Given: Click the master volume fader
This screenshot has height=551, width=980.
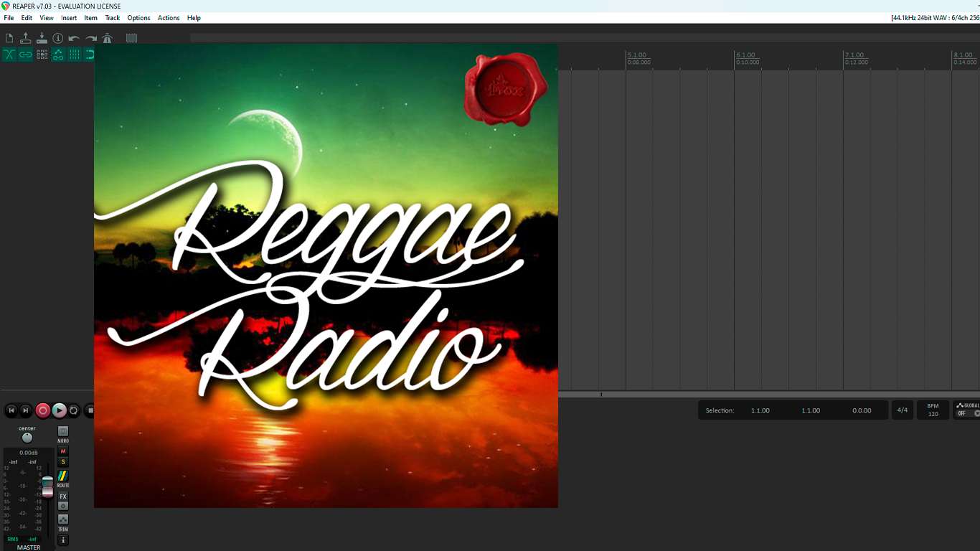Looking at the screenshot, I should click(47, 486).
